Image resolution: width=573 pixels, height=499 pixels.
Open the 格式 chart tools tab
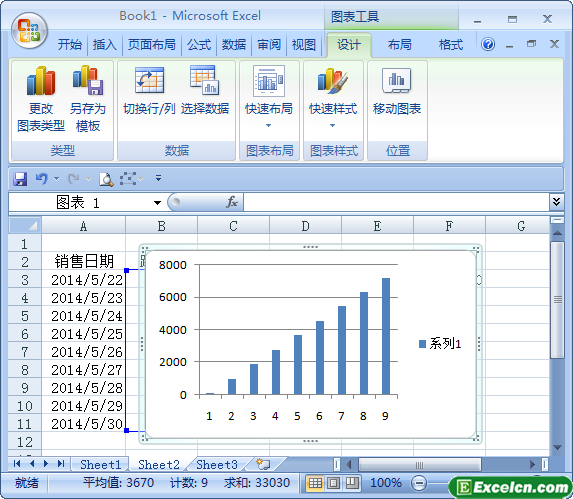pyautogui.click(x=451, y=45)
